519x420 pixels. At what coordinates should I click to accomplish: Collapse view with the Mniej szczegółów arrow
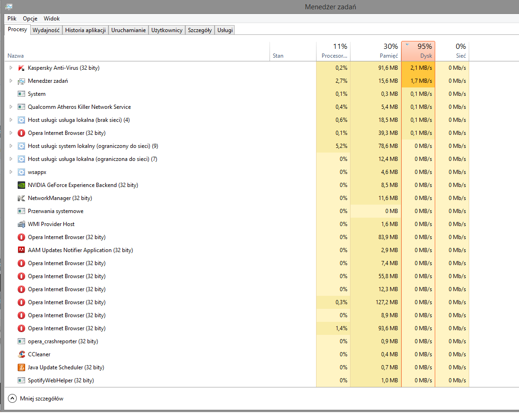click(x=12, y=399)
